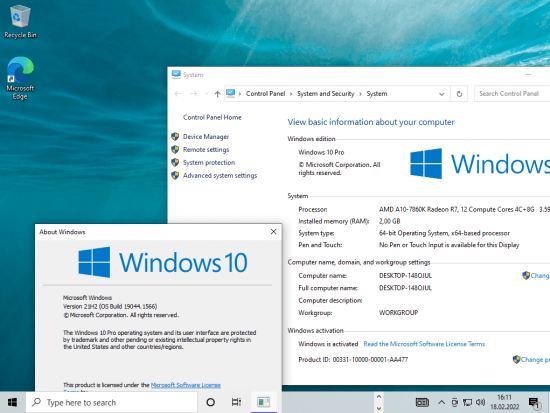
Task: Open System protection link
Action: 209,162
